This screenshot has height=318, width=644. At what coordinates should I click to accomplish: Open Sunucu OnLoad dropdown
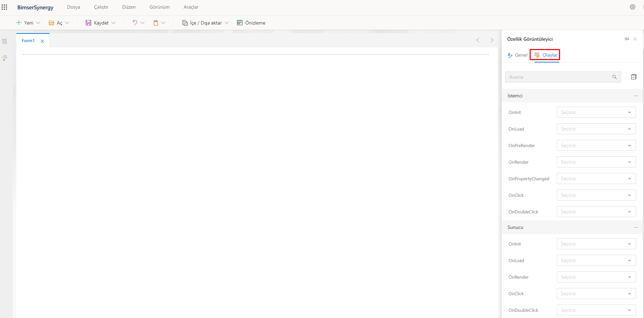pyautogui.click(x=596, y=260)
